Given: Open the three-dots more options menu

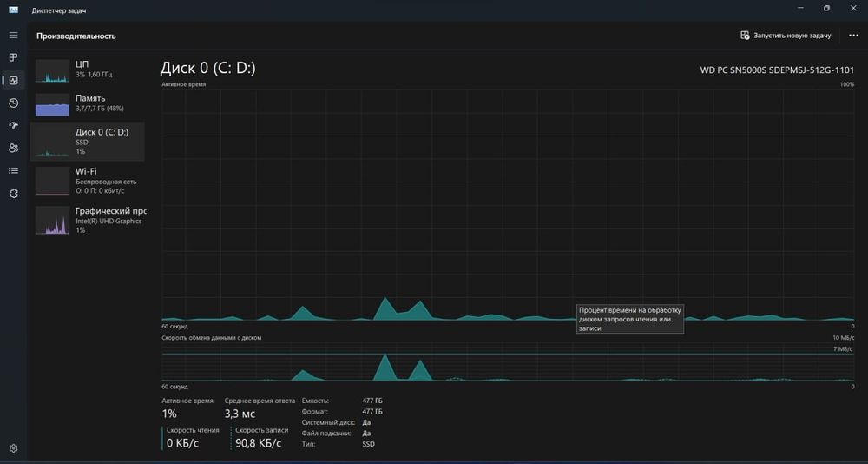Looking at the screenshot, I should coord(853,36).
